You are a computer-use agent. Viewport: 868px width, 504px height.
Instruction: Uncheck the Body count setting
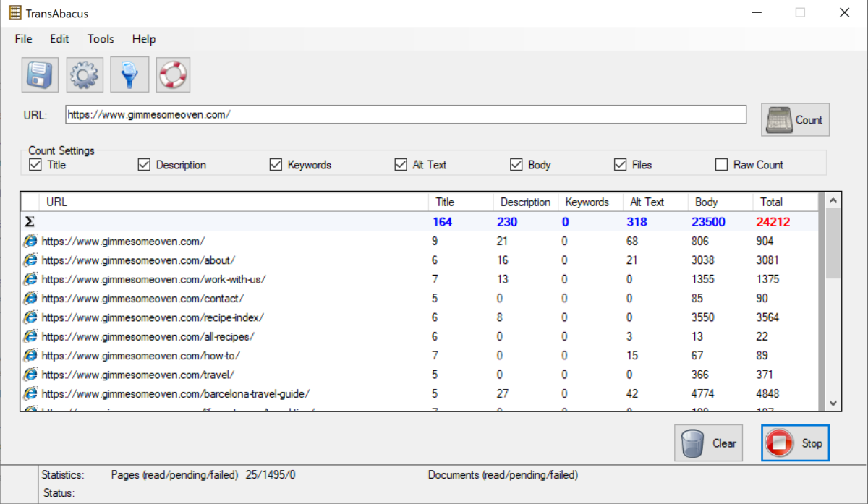click(516, 165)
